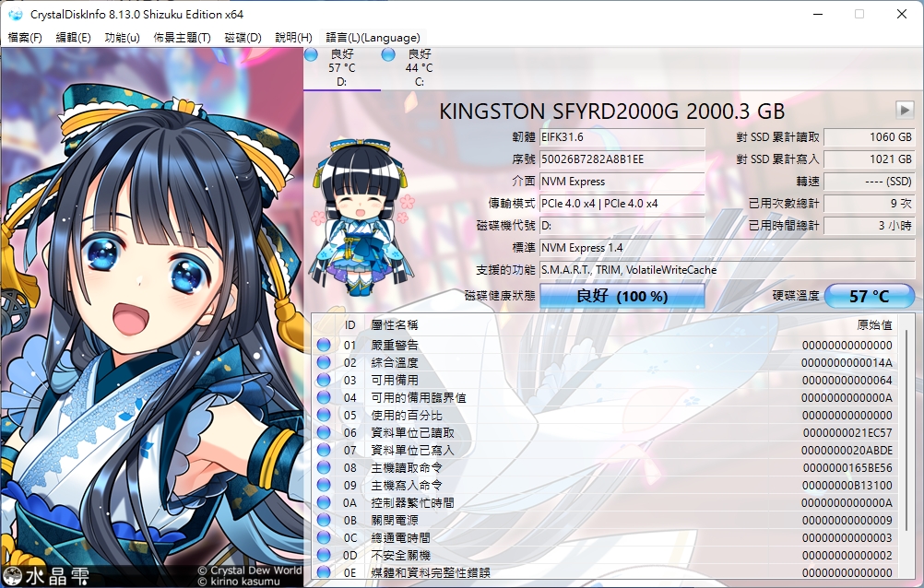The height and width of the screenshot is (588, 924).
Task: Click the serial number field 50026B7282A8B1EE
Action: pyautogui.click(x=622, y=159)
